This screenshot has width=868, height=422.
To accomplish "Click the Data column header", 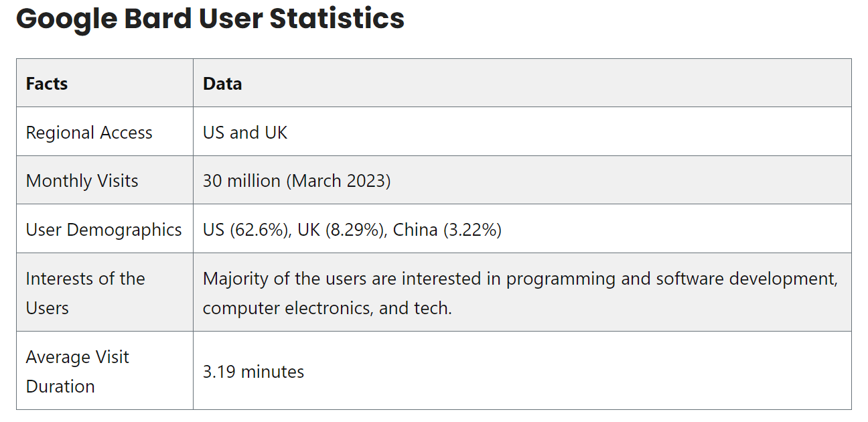I will [222, 84].
